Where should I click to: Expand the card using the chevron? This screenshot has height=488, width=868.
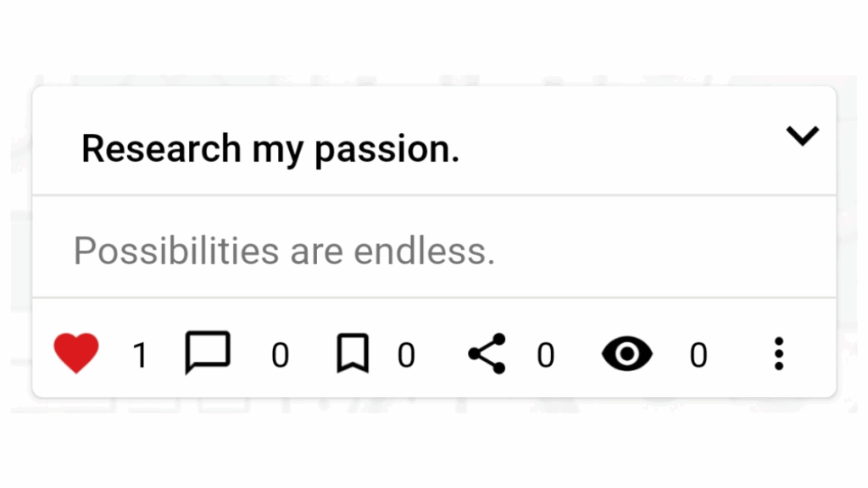point(802,136)
